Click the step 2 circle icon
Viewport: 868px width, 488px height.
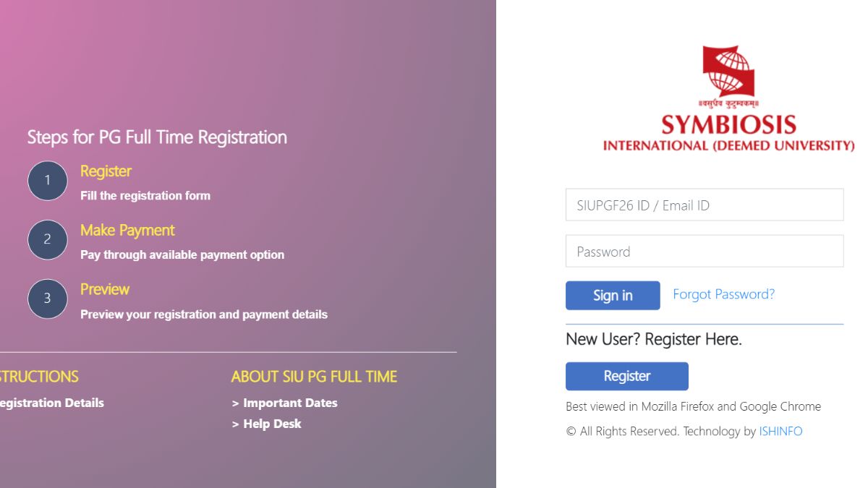click(48, 239)
